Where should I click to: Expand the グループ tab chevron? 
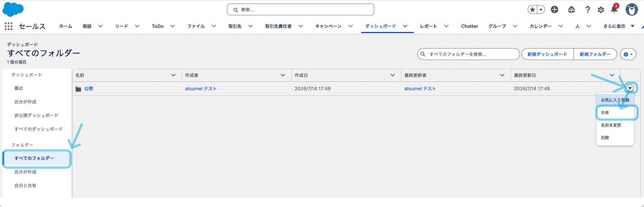(x=515, y=26)
